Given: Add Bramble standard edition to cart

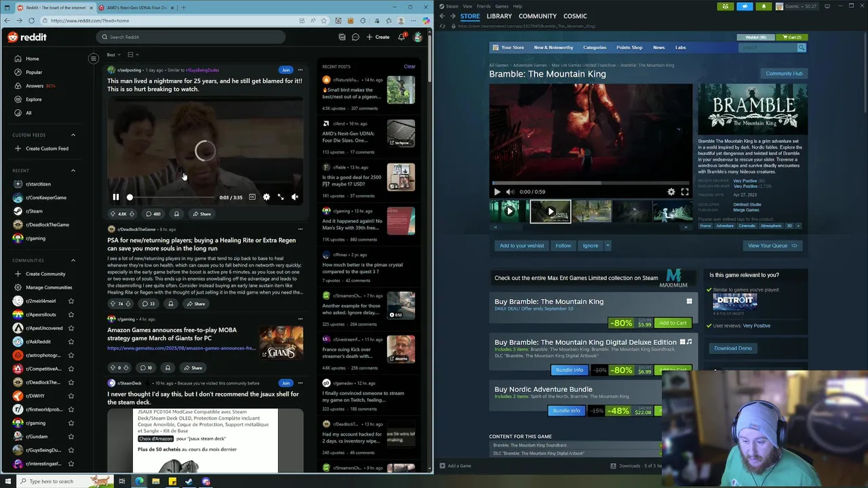Looking at the screenshot, I should (x=673, y=323).
